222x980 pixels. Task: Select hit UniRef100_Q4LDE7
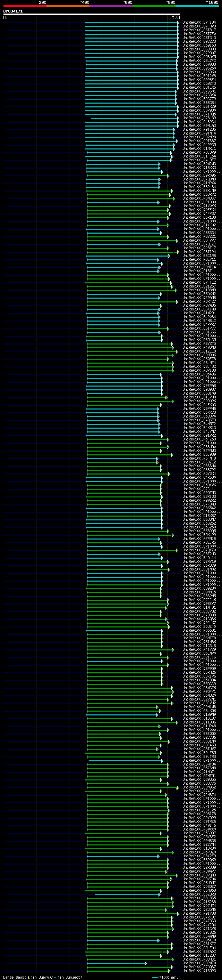199,160
